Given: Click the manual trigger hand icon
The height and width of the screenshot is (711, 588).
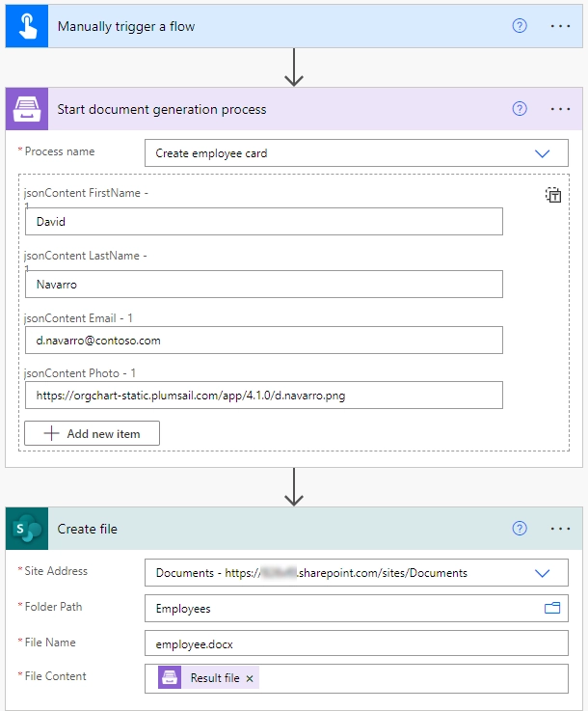Looking at the screenshot, I should pos(27,26).
